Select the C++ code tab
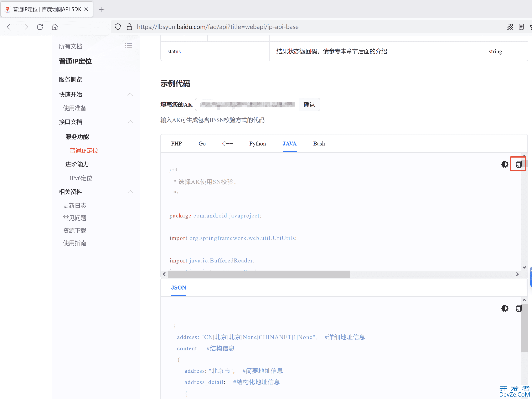The width and height of the screenshot is (532, 399). [227, 144]
